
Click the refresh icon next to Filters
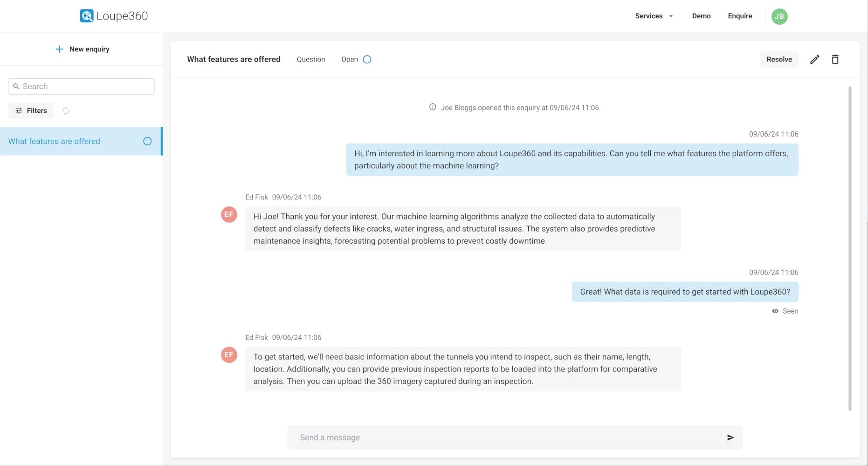tap(66, 110)
